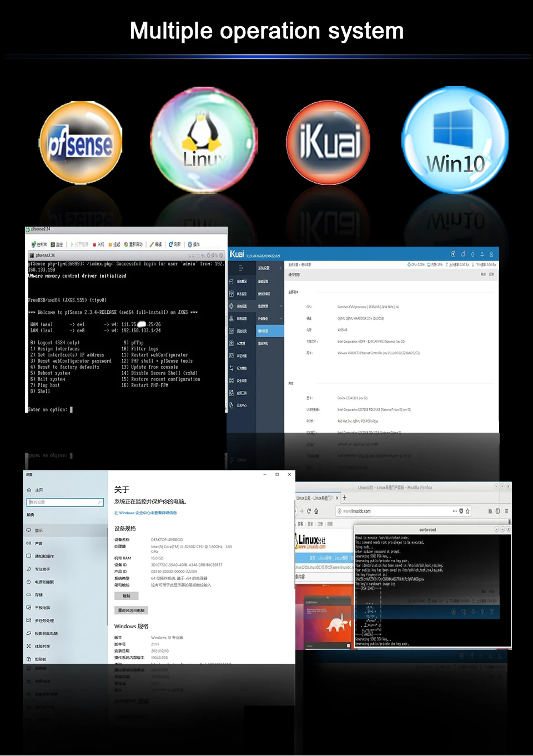533x756 pixels.
Task: Open the Firefox library icon
Action: pyautogui.click(x=490, y=511)
